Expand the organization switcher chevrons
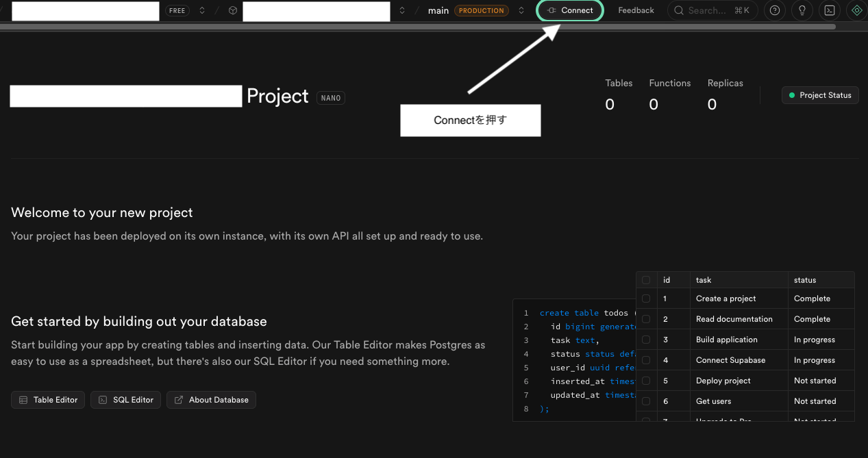This screenshot has width=868, height=458. pos(202,10)
